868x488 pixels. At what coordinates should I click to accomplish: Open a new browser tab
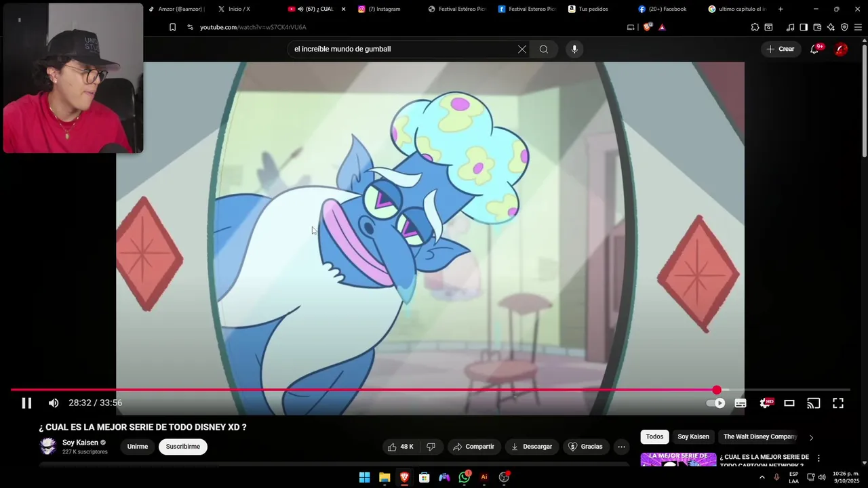(781, 9)
